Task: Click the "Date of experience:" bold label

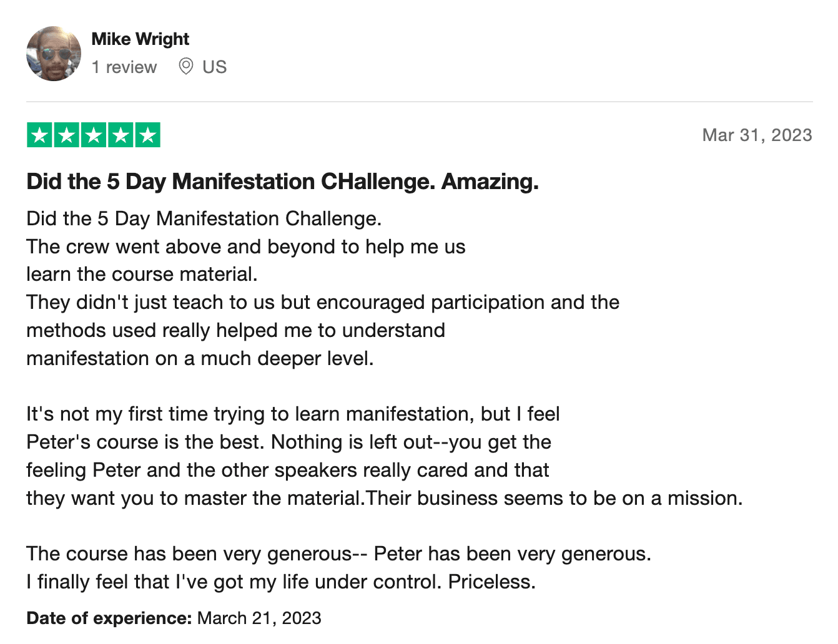Action: [109, 618]
